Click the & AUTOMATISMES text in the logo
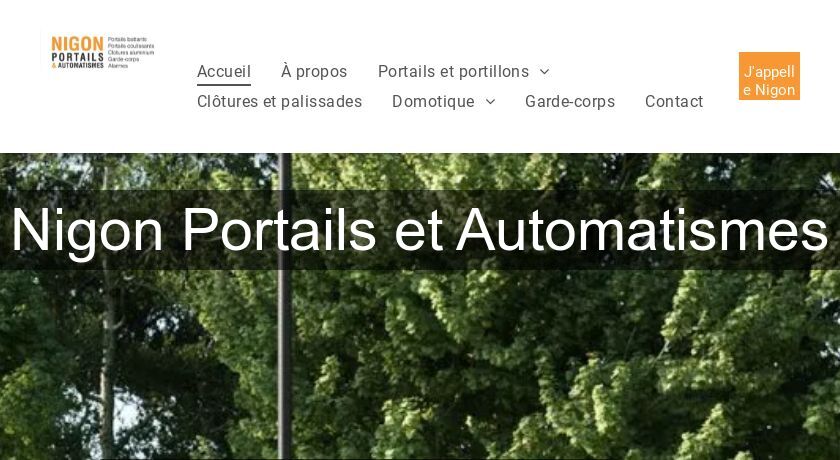Viewport: 840px width, 460px height. pyautogui.click(x=78, y=65)
